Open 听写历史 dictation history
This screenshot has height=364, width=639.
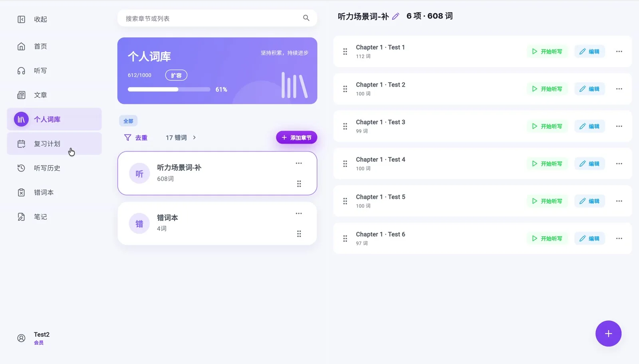click(x=54, y=168)
